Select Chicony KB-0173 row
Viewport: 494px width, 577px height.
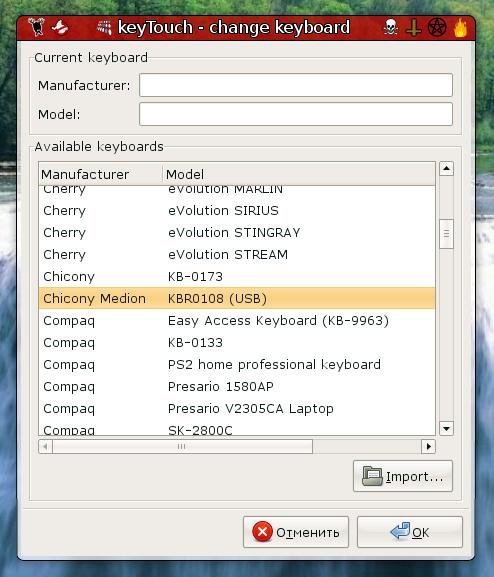[x=237, y=277]
